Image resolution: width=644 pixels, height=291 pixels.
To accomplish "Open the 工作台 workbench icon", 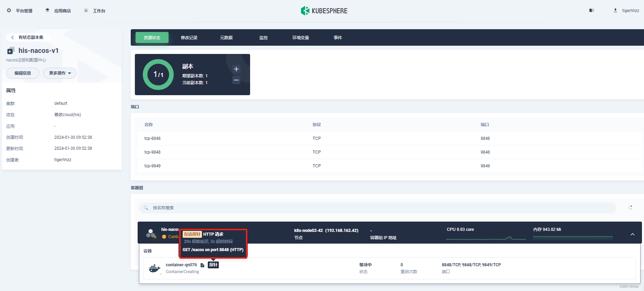I will pos(86,11).
